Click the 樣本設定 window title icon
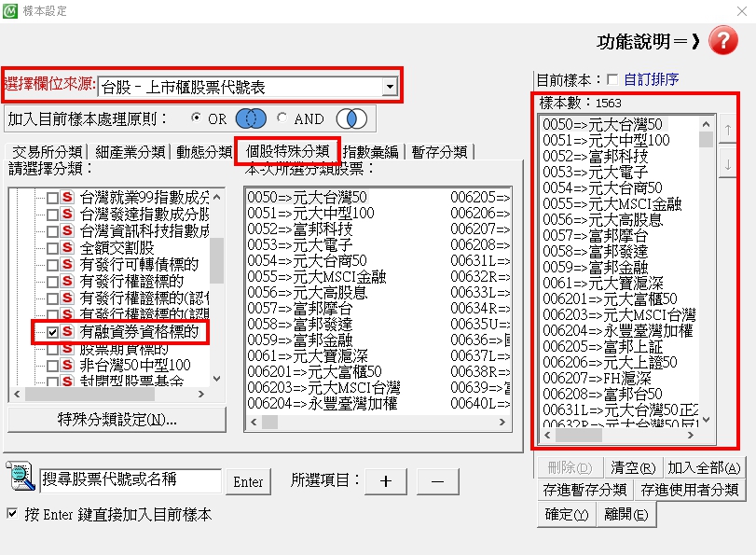This screenshot has height=555, width=756. (x=9, y=11)
